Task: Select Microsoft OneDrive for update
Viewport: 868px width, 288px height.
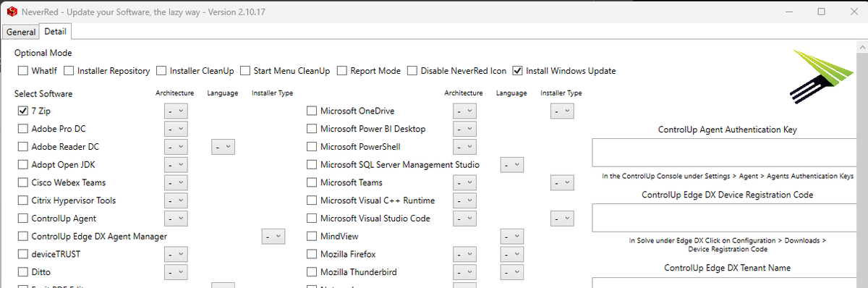Action: 312,111
